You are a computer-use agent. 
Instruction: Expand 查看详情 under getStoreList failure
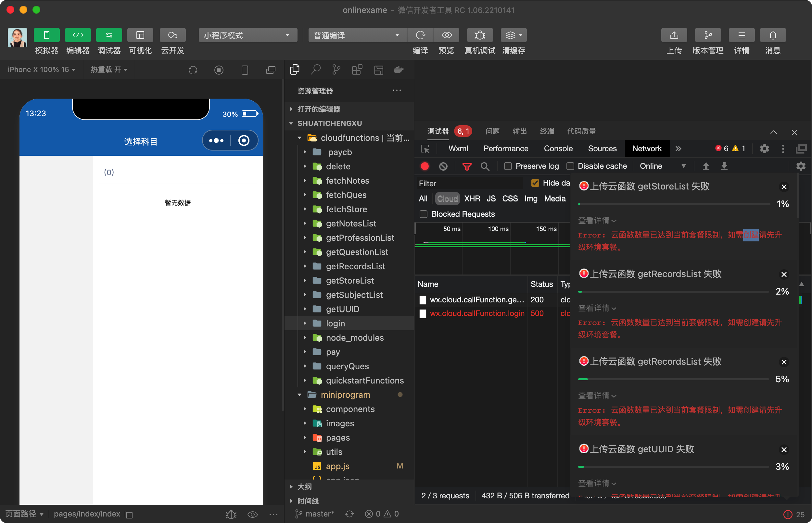pyautogui.click(x=597, y=221)
